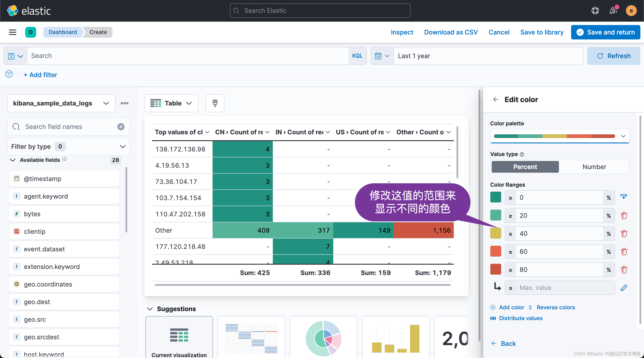Open the newsfeed party popper icon
Image resolution: width=644 pixels, height=358 pixels.
(x=613, y=11)
